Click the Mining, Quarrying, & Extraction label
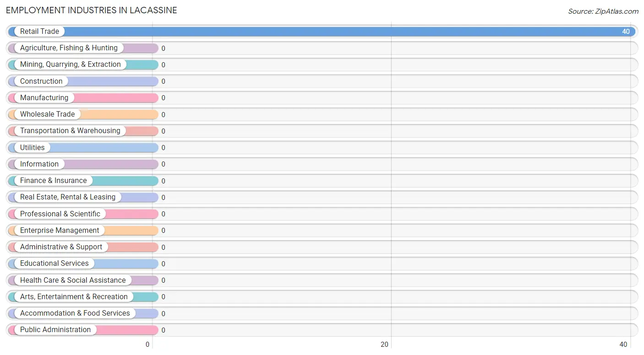 pos(71,65)
